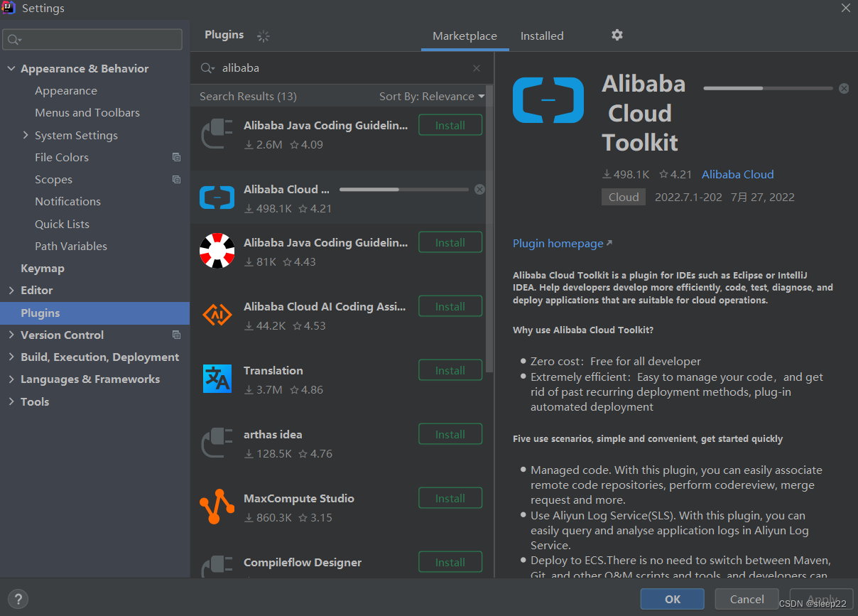The height and width of the screenshot is (616, 858).
Task: Cancel download in plugin details pane
Action: click(844, 89)
